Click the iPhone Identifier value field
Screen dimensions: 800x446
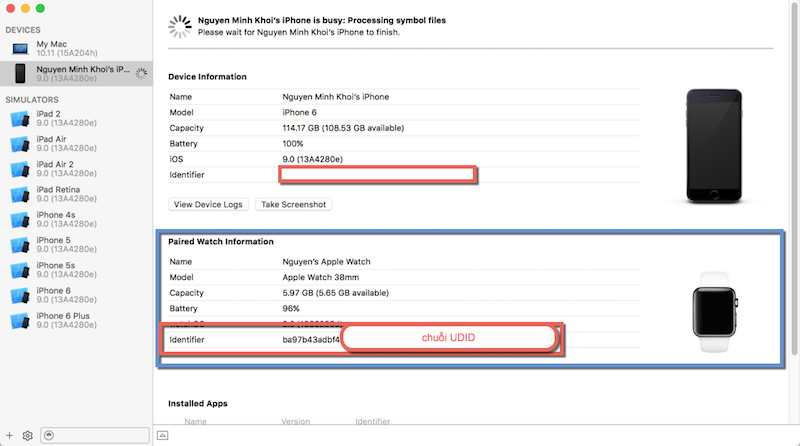point(377,175)
